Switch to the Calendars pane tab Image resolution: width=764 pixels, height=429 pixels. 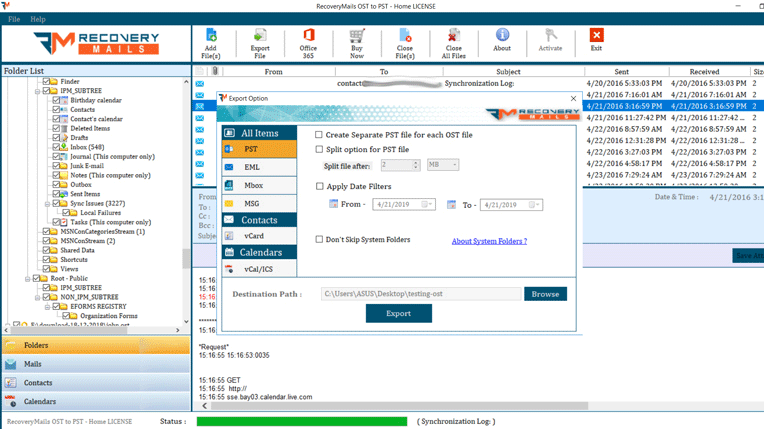point(96,401)
